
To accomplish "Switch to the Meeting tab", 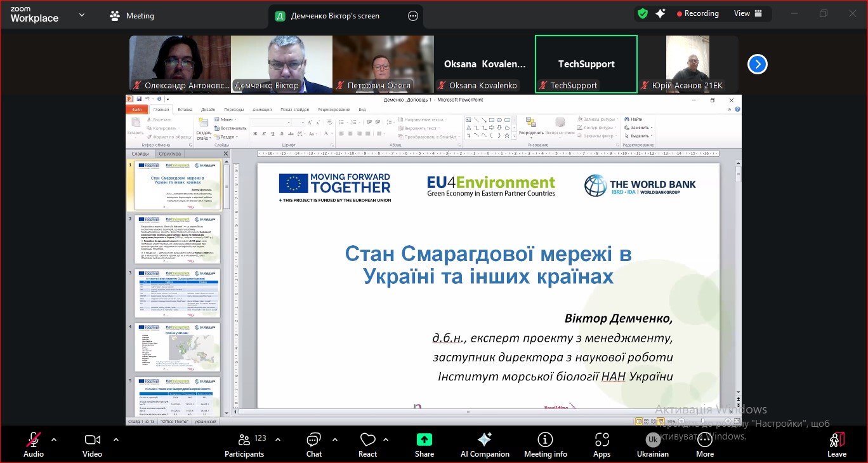I will [x=132, y=16].
